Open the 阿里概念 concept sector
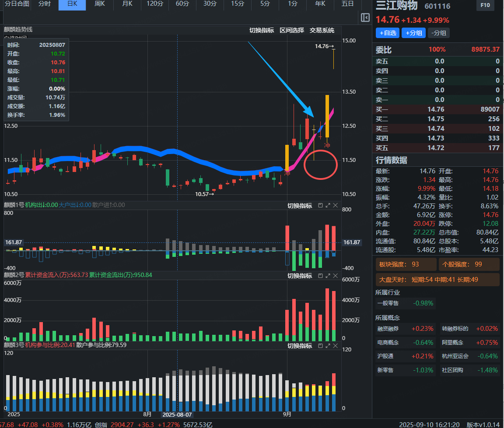The image size is (504, 428). click(453, 342)
